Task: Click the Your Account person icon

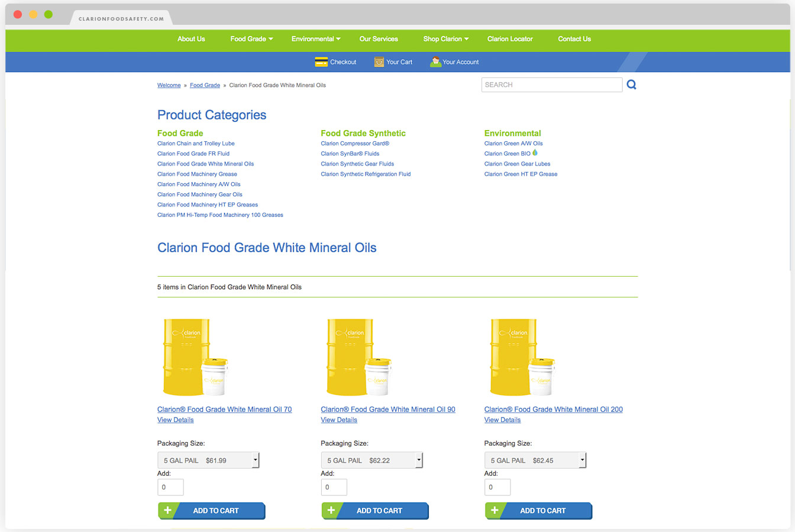Action: point(435,62)
